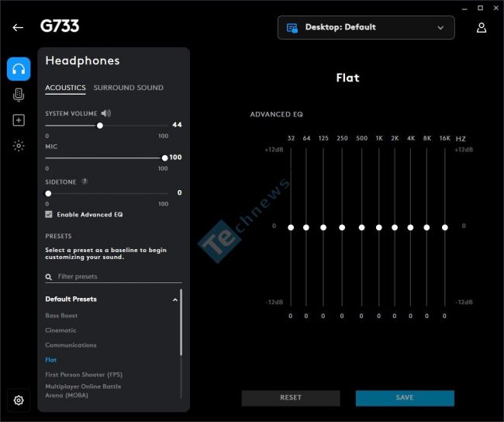Select the Acoustics tab
Viewport: 504px width, 422px height.
tap(65, 88)
